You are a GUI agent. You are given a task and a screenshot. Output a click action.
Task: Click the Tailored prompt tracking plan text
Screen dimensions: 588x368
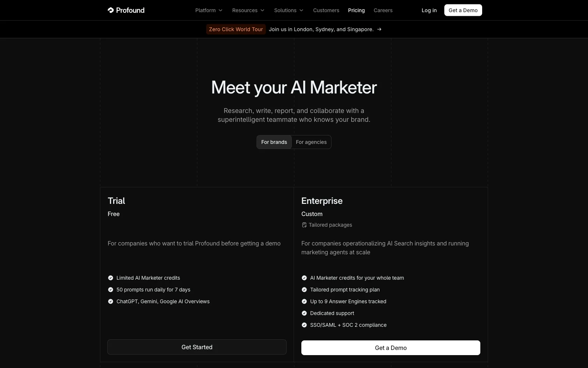(x=345, y=290)
